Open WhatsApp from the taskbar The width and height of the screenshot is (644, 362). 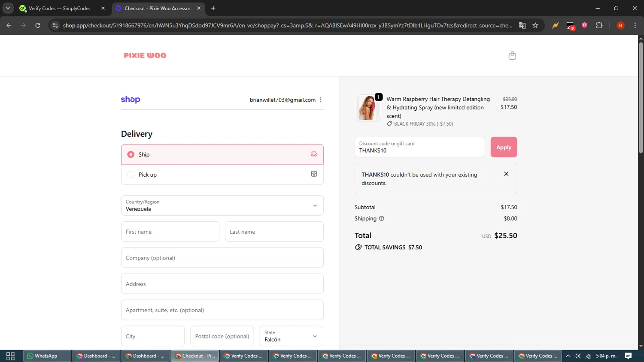tap(47, 356)
